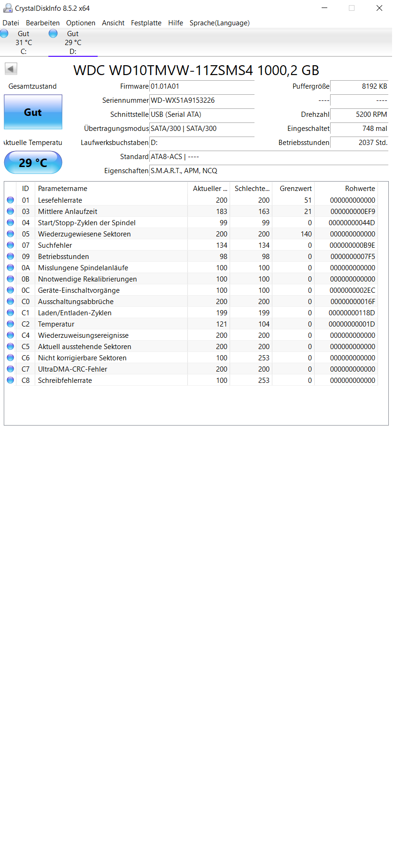Click status orb of Misslungene Spindelanläufe row

(x=10, y=267)
